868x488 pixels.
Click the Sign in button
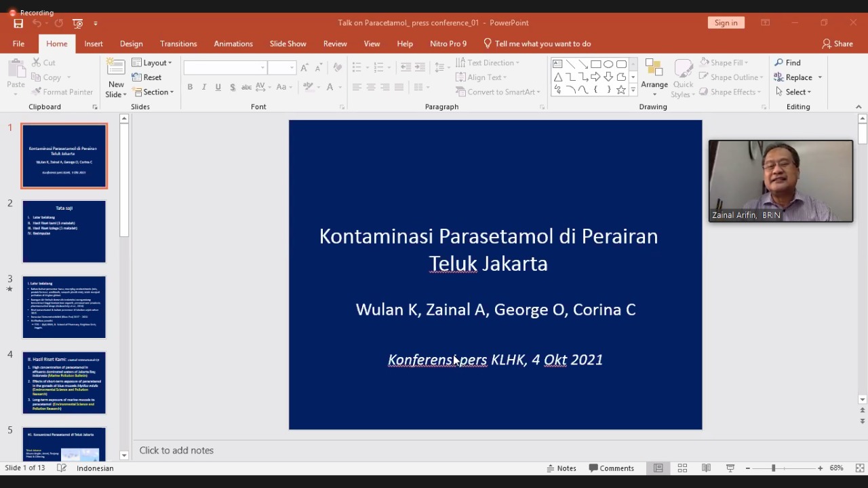(x=726, y=22)
